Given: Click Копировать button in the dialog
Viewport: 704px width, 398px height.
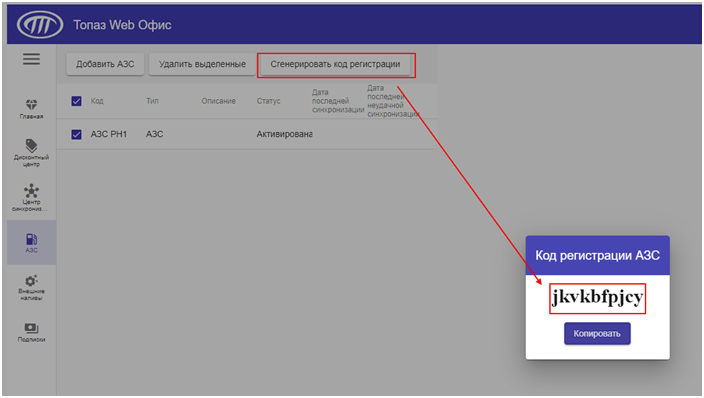Looking at the screenshot, I should [597, 334].
